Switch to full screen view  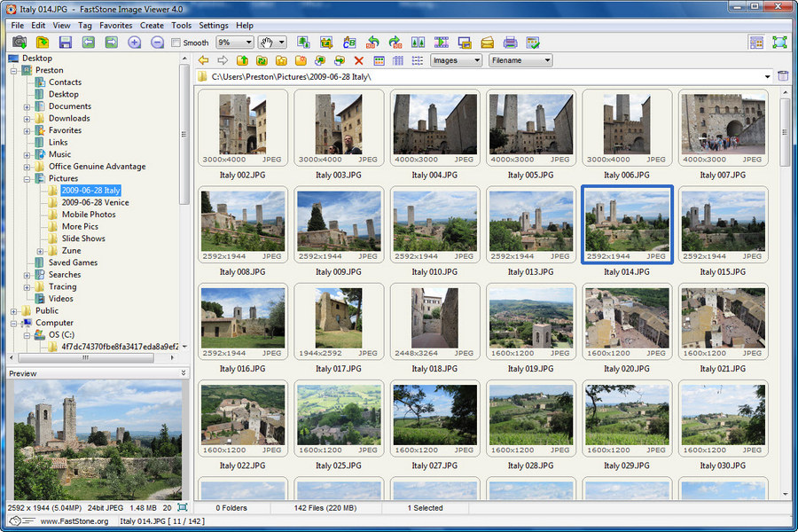pyautogui.click(x=781, y=42)
